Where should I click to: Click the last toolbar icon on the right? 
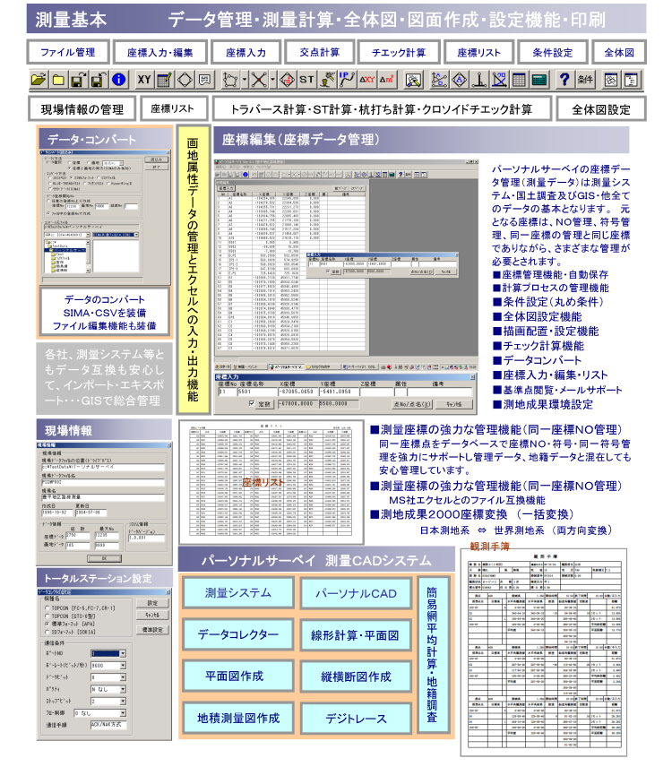[x=631, y=80]
